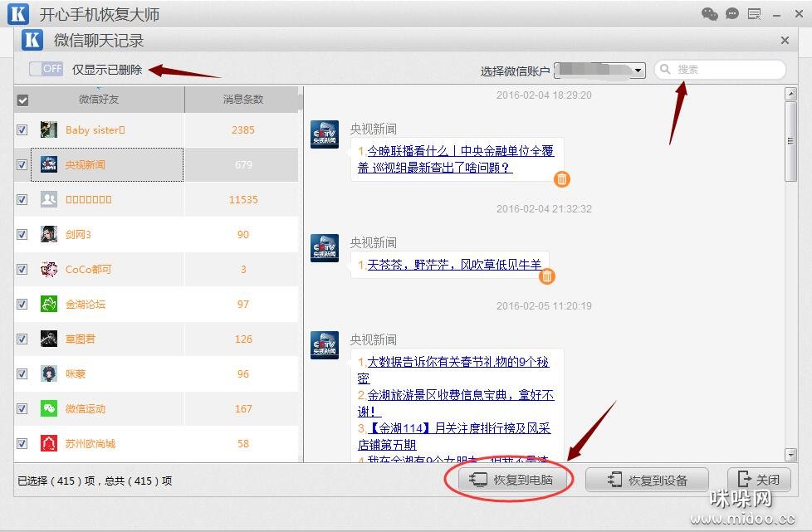Screen dimensions: 812x532
Task: Uncheck the 金湖论坛 checkbox
Action: [x=22, y=304]
